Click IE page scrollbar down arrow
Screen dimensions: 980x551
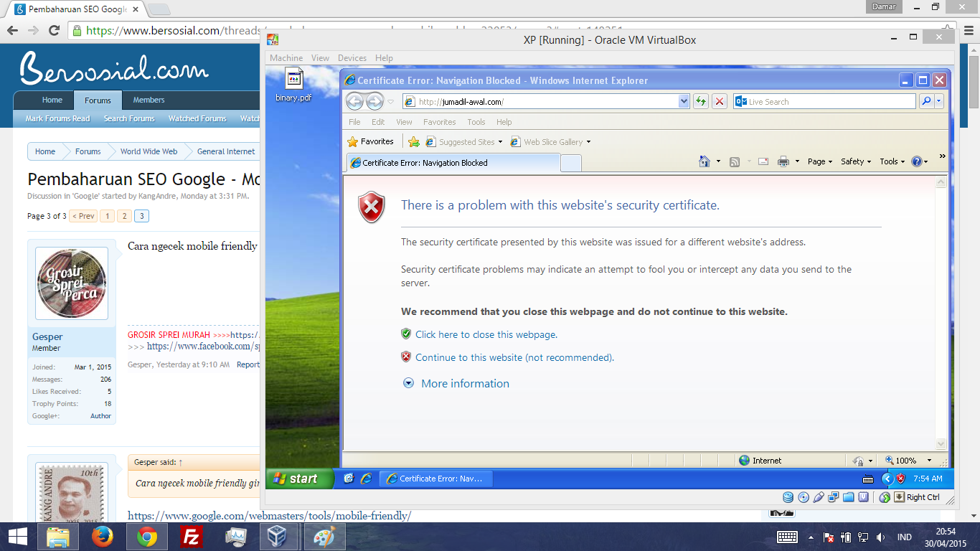click(x=941, y=444)
